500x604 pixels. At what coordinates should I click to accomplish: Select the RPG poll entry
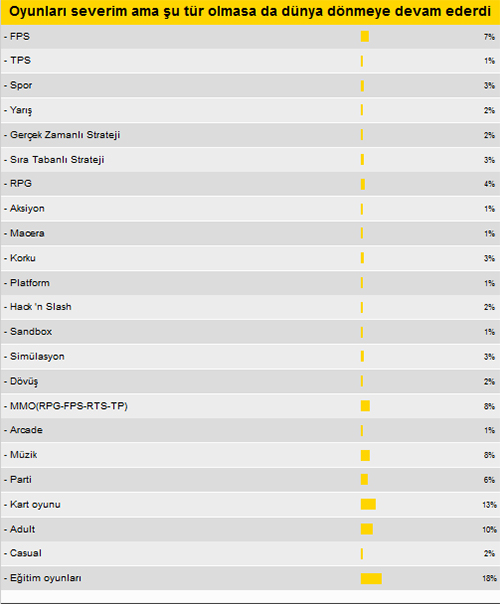tap(250, 184)
